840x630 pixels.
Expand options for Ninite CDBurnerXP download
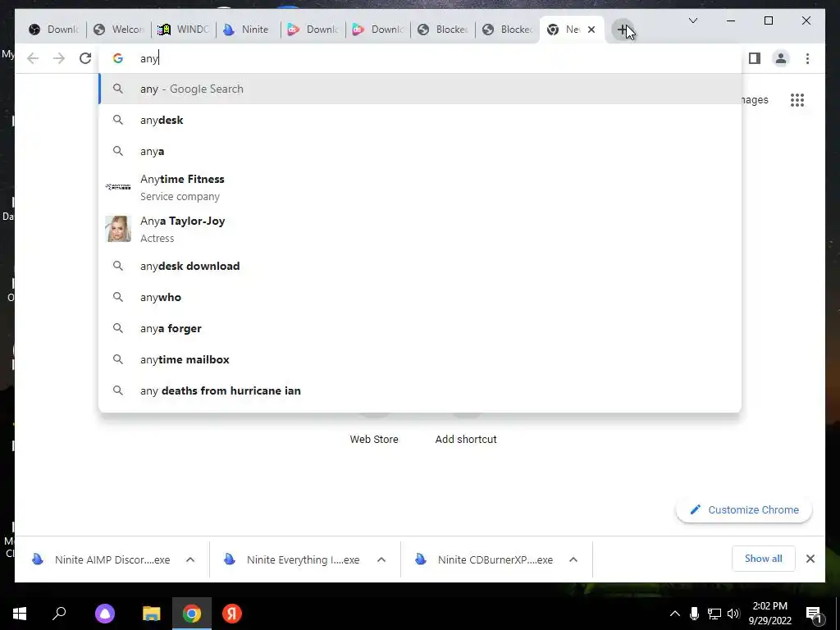click(x=573, y=559)
